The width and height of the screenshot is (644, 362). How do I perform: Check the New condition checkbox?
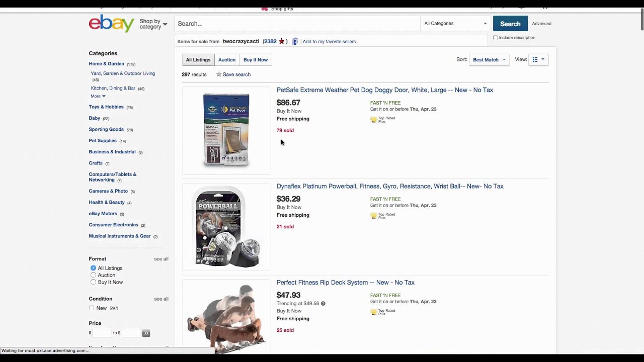92,308
